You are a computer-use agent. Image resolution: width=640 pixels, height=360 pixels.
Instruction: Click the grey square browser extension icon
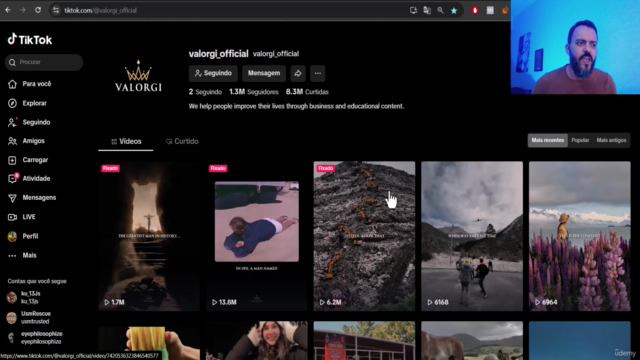[490, 11]
